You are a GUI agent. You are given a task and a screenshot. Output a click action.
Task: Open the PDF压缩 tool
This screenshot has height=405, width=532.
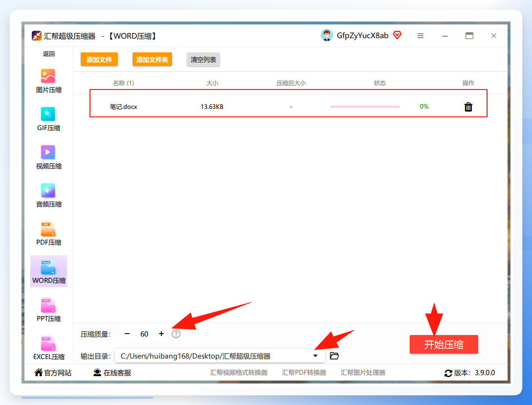pyautogui.click(x=48, y=234)
